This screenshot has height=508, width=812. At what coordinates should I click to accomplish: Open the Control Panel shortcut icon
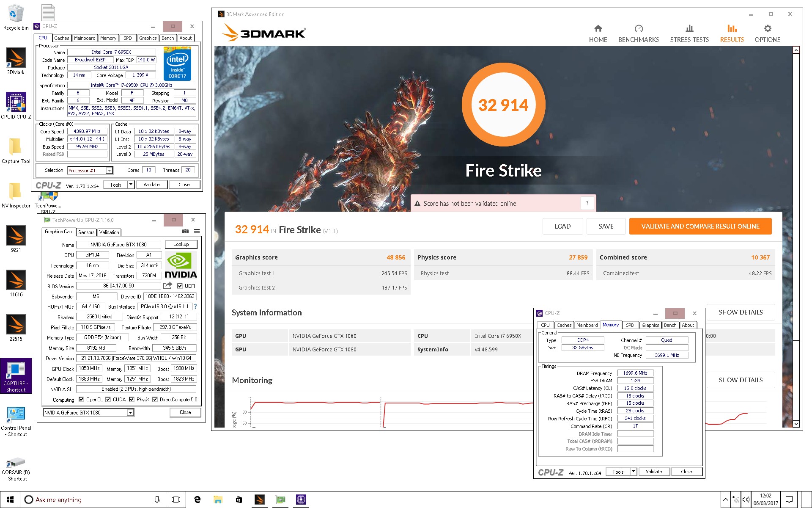(16, 421)
